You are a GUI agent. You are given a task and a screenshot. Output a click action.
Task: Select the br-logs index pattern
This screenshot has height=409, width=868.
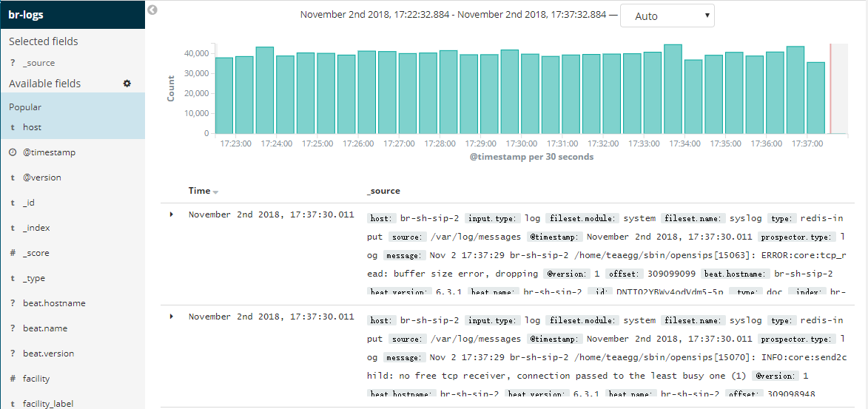pyautogui.click(x=26, y=15)
